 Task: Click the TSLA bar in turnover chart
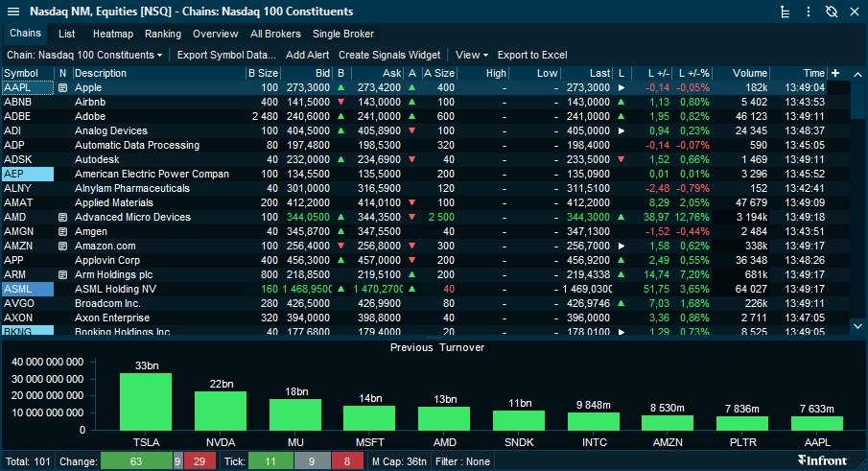pos(146,402)
